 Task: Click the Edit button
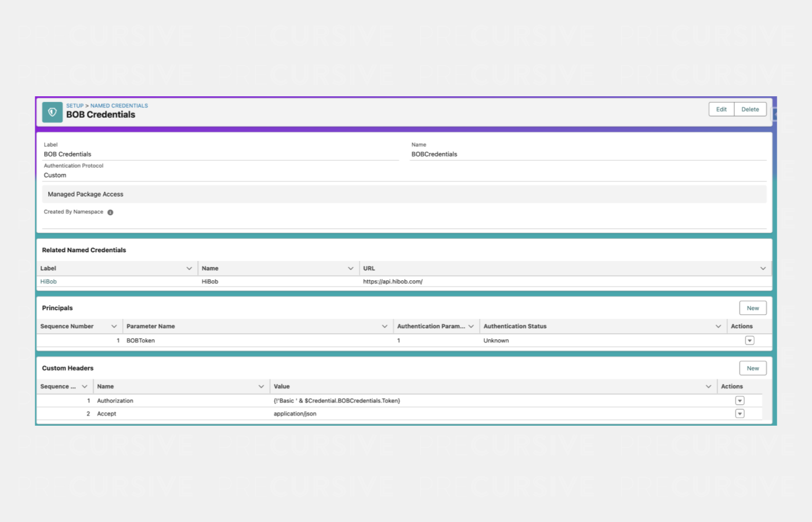[x=722, y=109]
